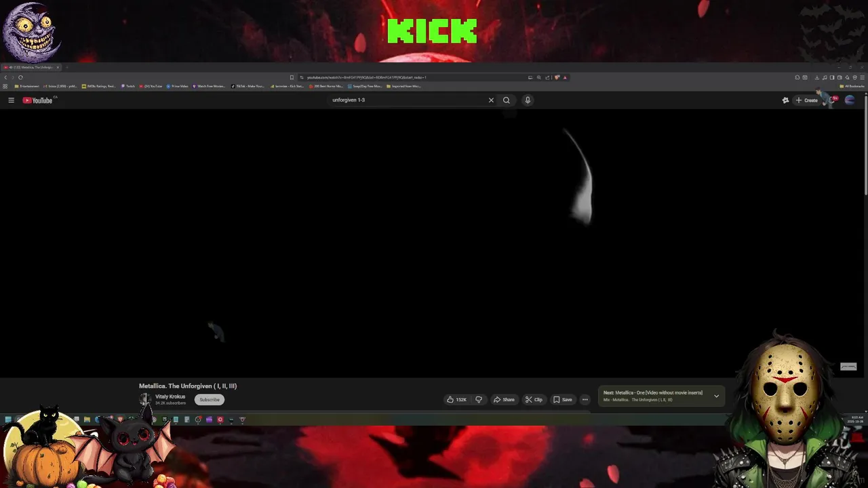Click the share page icon in address bar

547,77
